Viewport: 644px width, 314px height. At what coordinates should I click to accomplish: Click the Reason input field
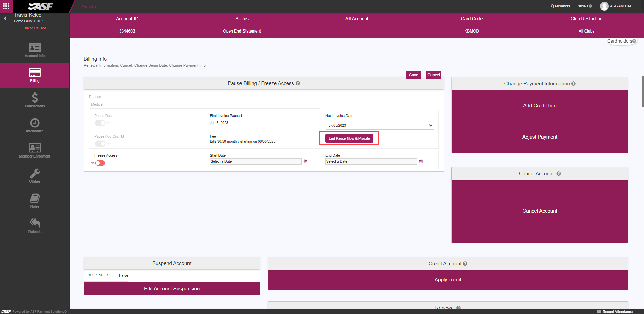(205, 104)
